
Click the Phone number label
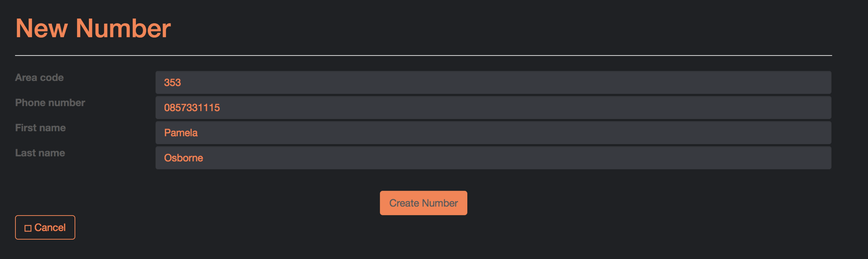pyautogui.click(x=50, y=103)
